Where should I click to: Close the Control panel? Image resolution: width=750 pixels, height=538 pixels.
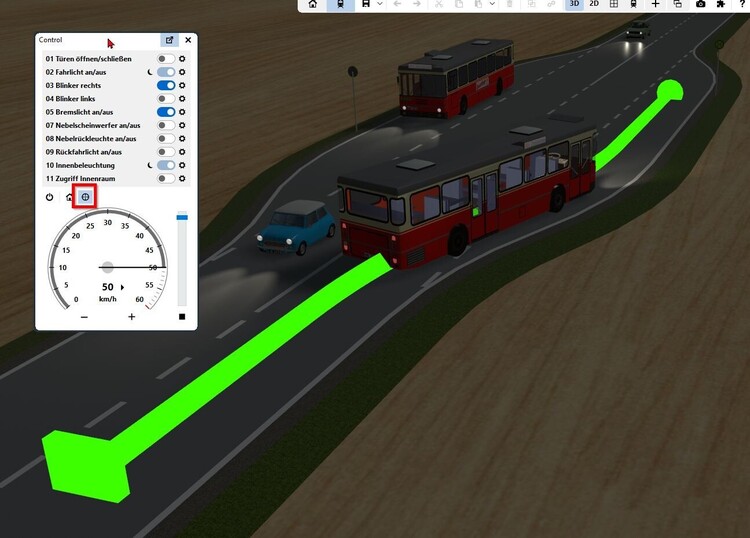tap(188, 40)
